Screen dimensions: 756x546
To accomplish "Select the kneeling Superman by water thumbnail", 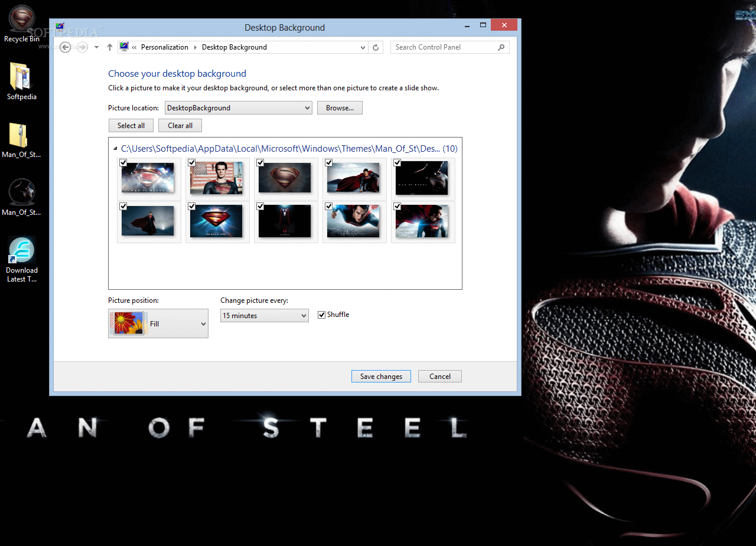I will point(353,178).
